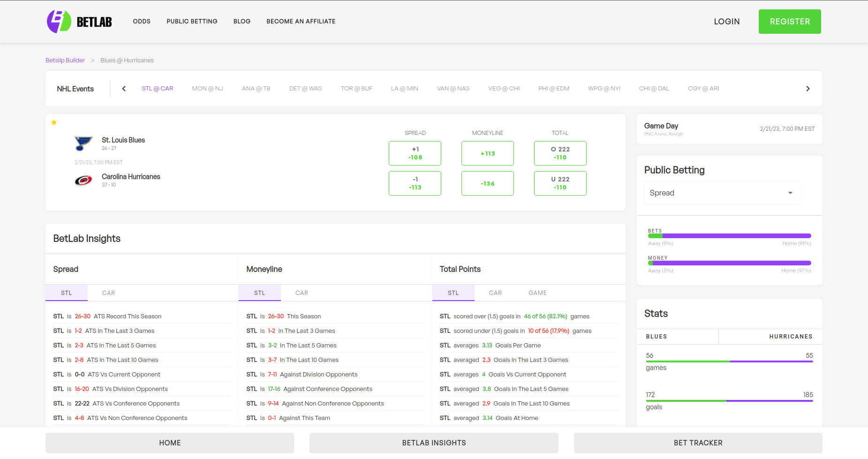Click the BETS public betting progress bar

[729, 236]
